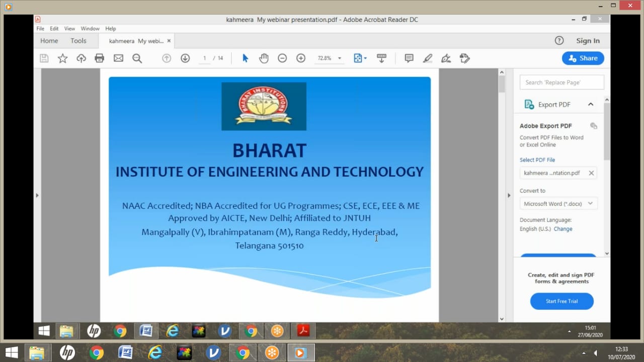
Task: Click the Search 'Replace Page' field
Action: click(561, 83)
